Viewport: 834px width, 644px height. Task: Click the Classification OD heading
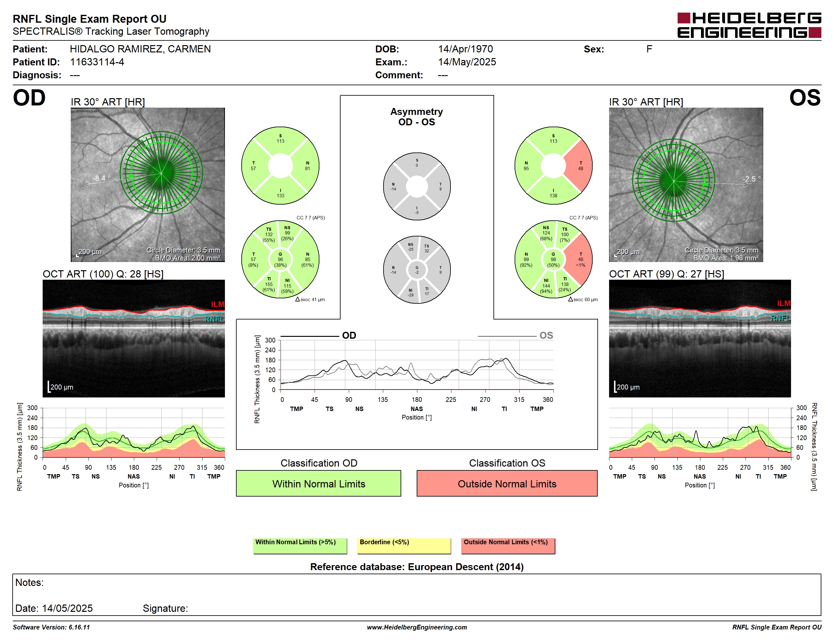pos(319,463)
